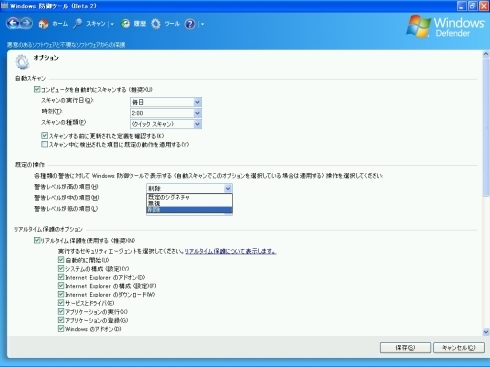Expand the help menu arrow beside the question mark

202,24
